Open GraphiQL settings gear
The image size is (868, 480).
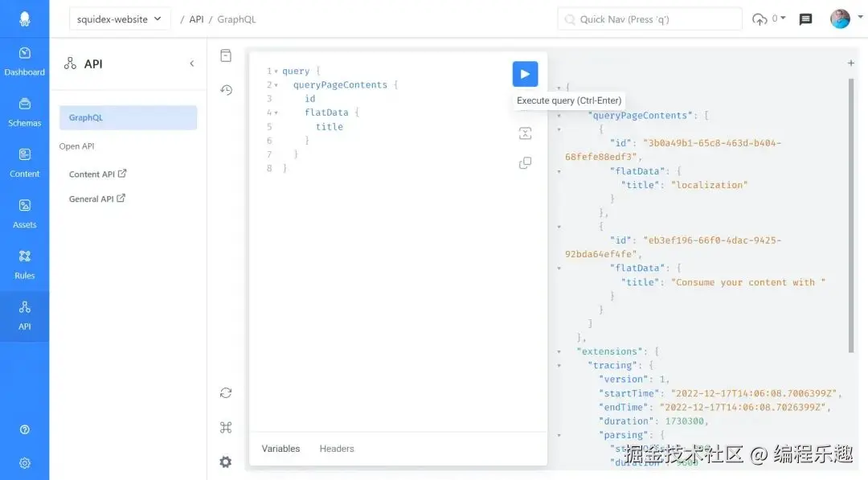(226, 462)
